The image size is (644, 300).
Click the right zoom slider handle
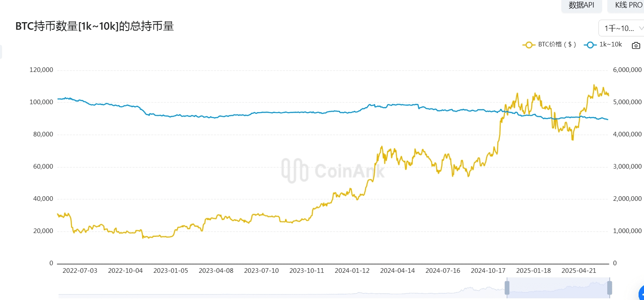pos(609,288)
